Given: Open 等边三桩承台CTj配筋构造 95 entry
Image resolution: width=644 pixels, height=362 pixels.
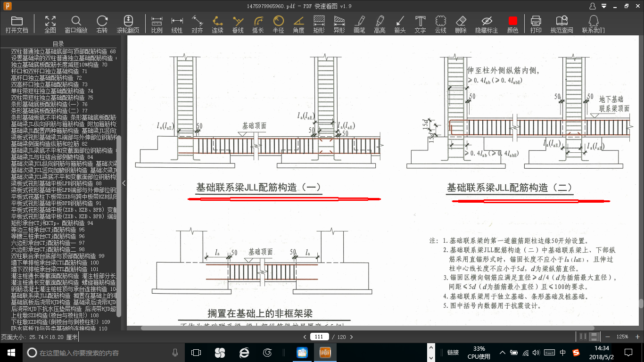Looking at the screenshot, I should 48,230.
